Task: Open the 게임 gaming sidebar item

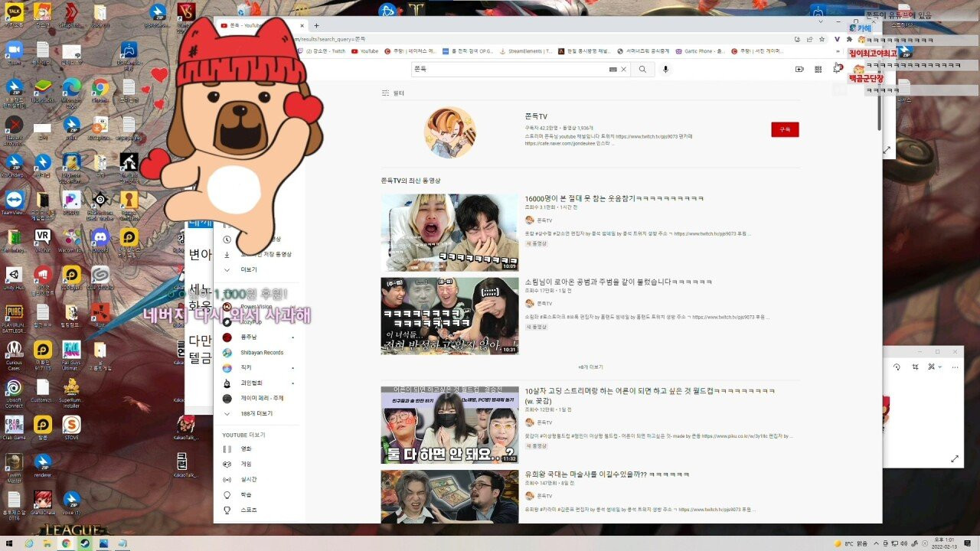Action: [245, 464]
